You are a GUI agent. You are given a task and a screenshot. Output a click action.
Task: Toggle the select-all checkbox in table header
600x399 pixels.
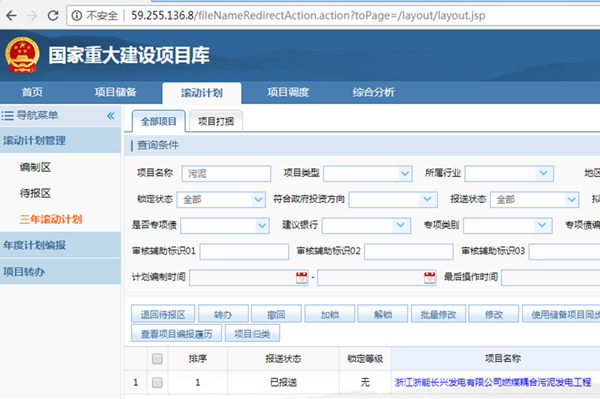[157, 359]
